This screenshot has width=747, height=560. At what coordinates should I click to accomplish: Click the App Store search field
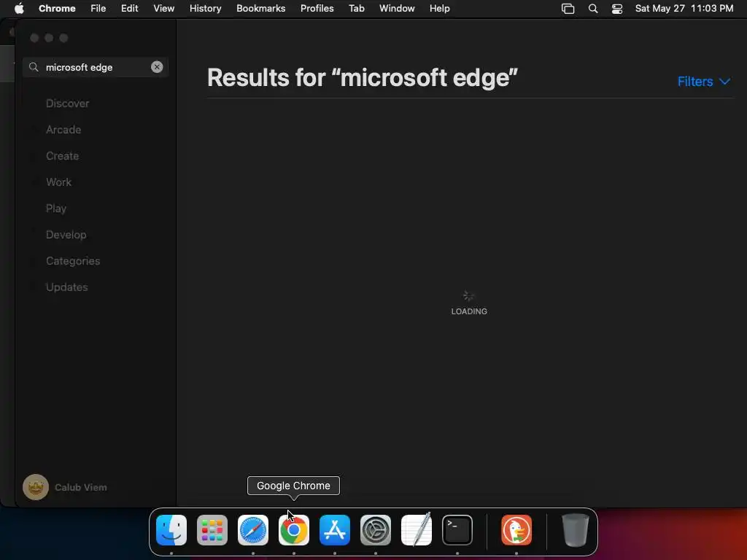pos(96,67)
